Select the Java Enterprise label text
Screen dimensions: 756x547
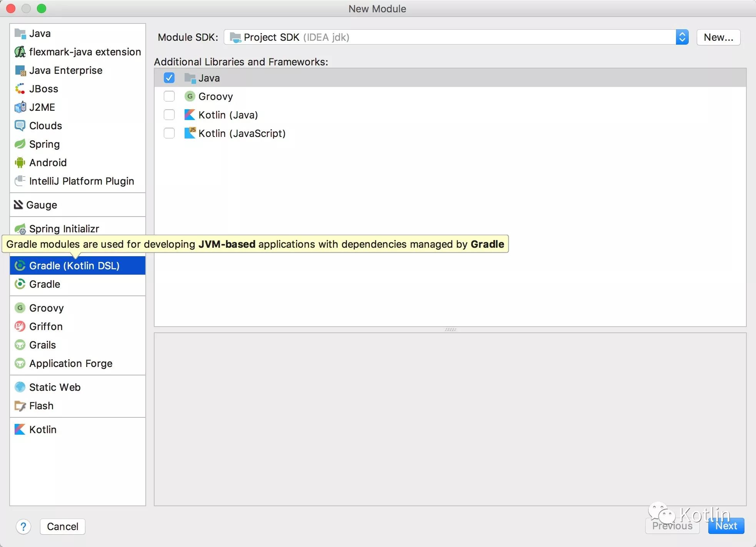(66, 70)
